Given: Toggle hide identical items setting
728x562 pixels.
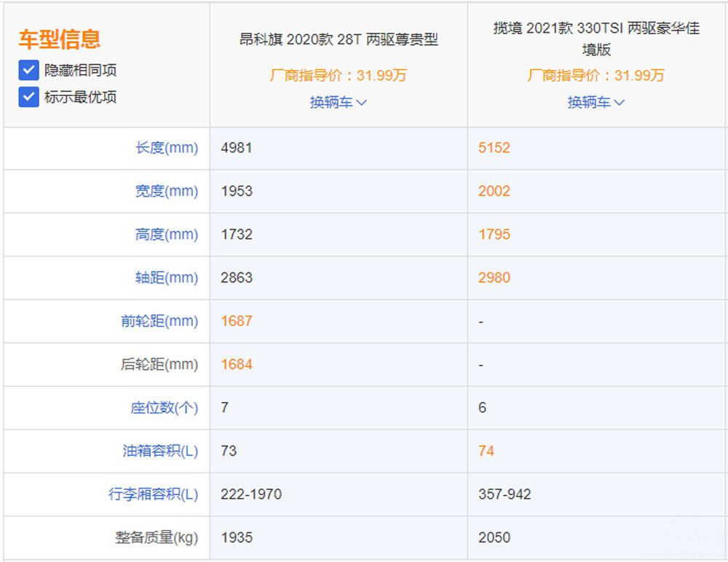Looking at the screenshot, I should point(28,70).
